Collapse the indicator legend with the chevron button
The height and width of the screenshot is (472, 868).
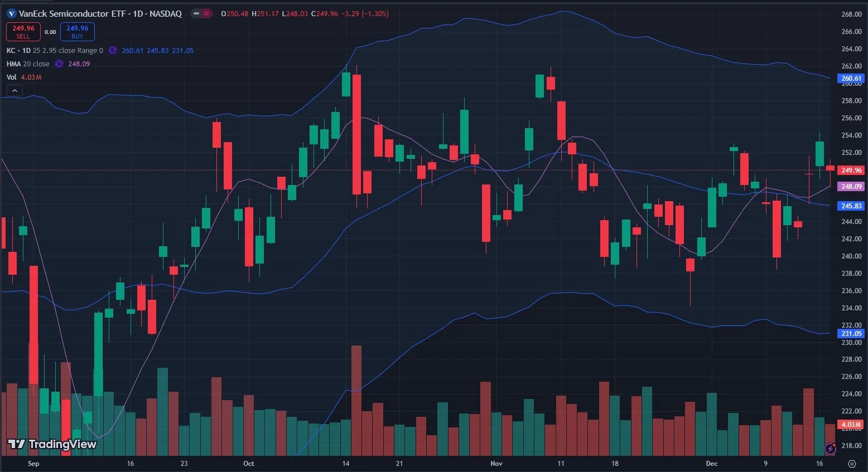[x=15, y=91]
